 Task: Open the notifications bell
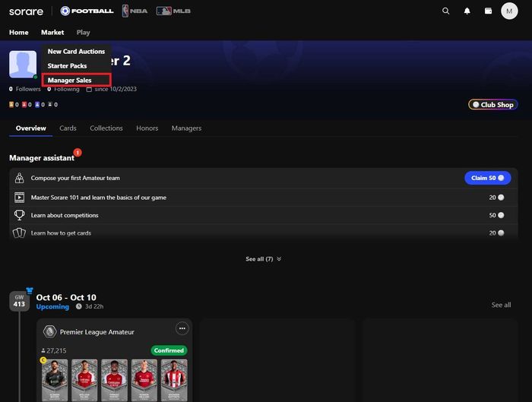point(467,11)
